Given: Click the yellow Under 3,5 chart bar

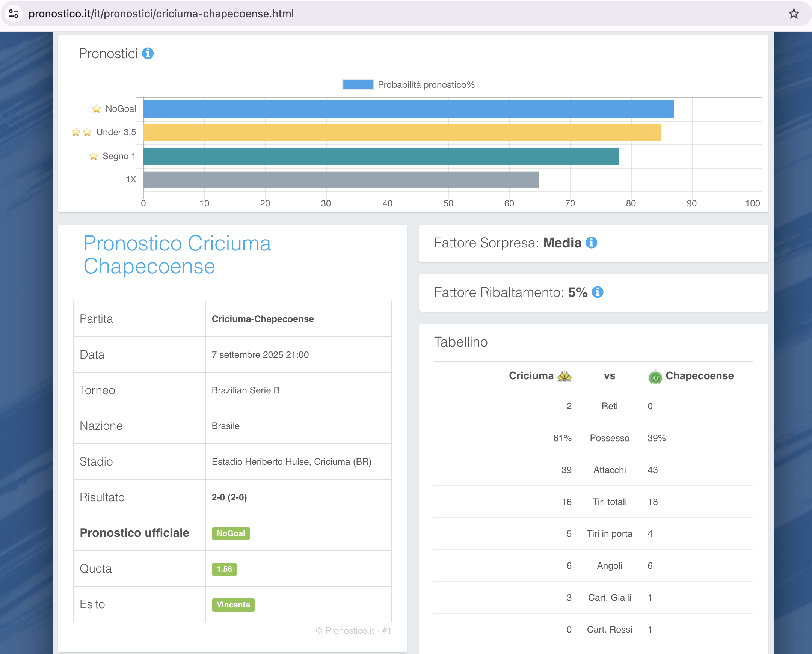Looking at the screenshot, I should pos(402,133).
